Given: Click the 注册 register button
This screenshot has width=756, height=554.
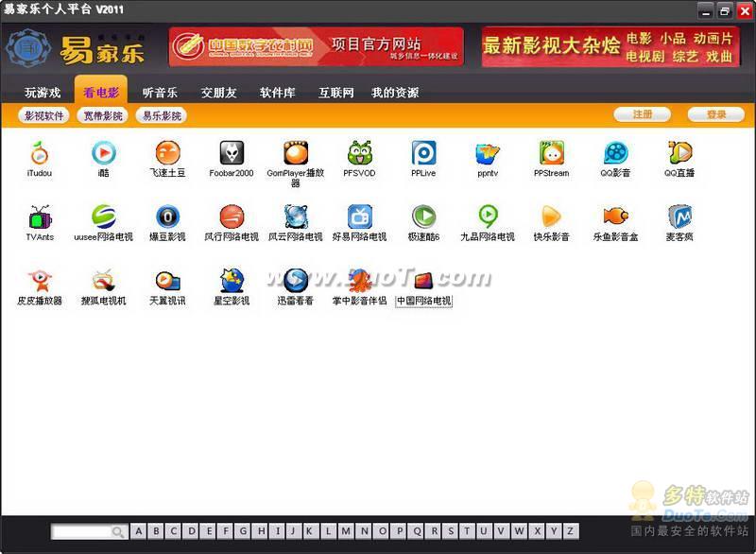Looking at the screenshot, I should [643, 114].
